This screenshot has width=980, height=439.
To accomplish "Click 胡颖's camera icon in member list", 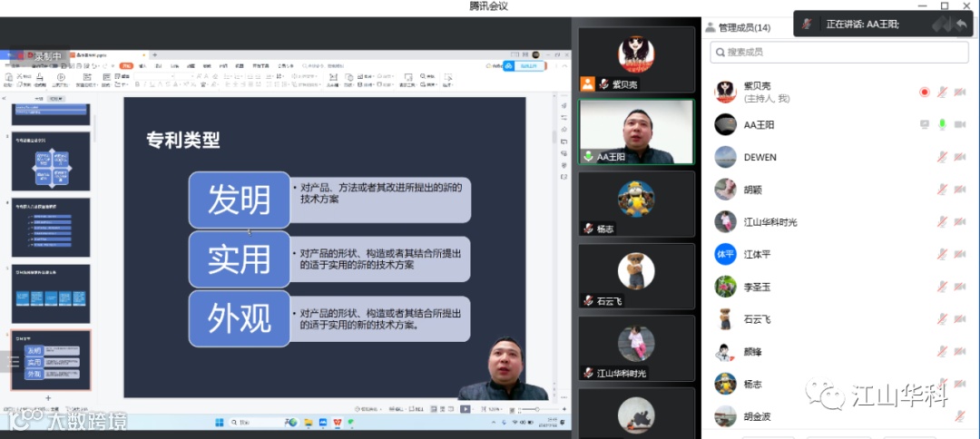I will 960,190.
